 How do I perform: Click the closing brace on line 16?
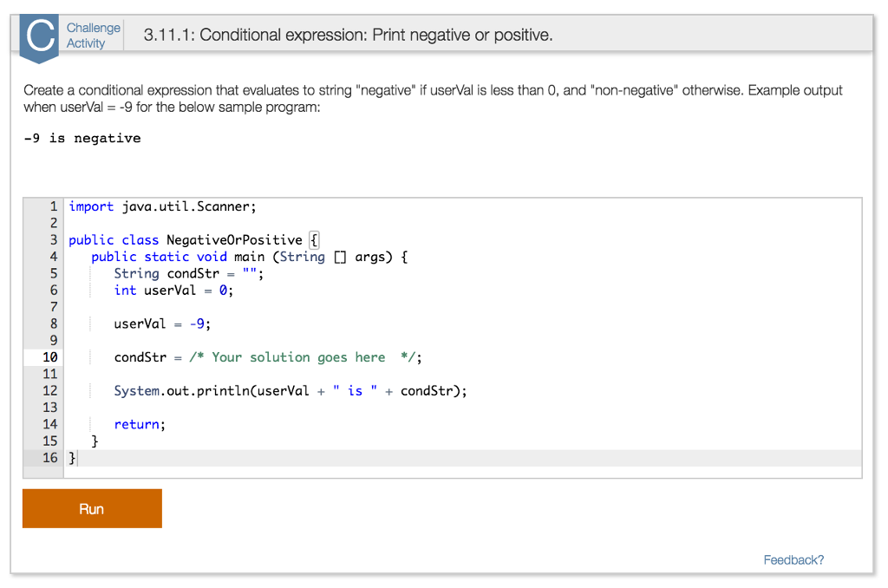point(70,457)
